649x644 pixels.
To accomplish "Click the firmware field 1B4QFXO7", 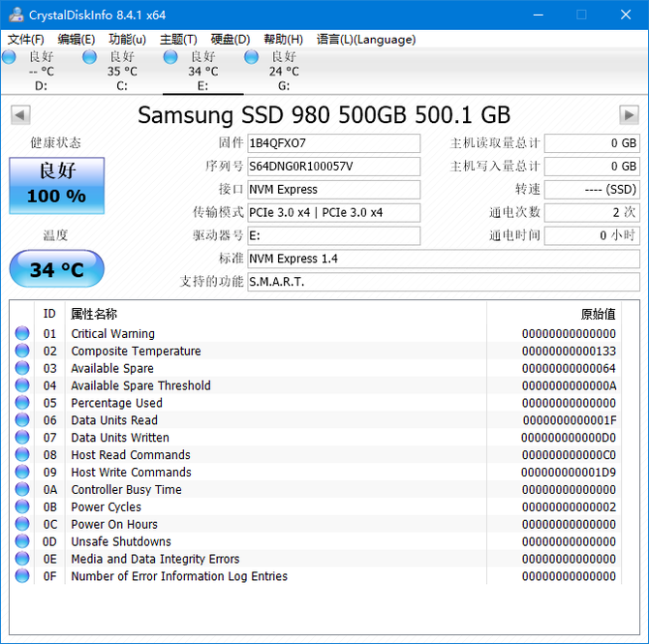I will click(333, 143).
